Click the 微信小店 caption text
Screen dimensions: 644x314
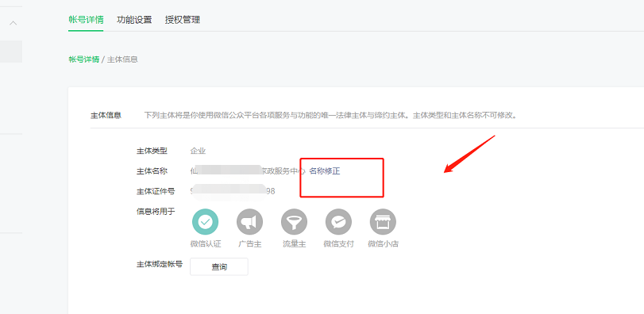[383, 244]
